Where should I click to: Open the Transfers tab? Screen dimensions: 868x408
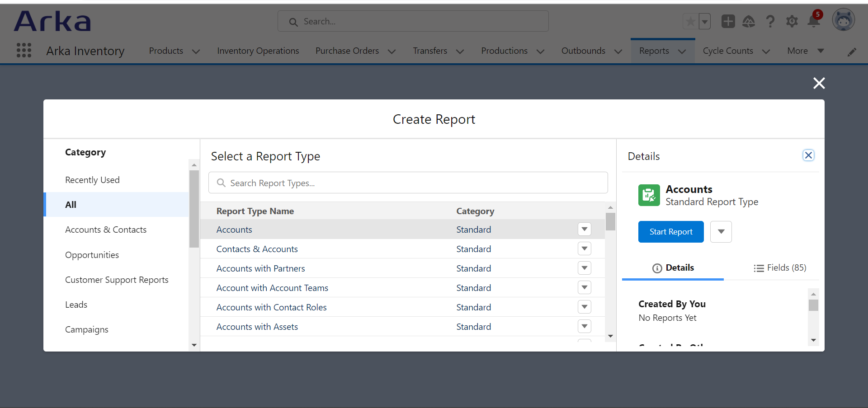pyautogui.click(x=430, y=51)
